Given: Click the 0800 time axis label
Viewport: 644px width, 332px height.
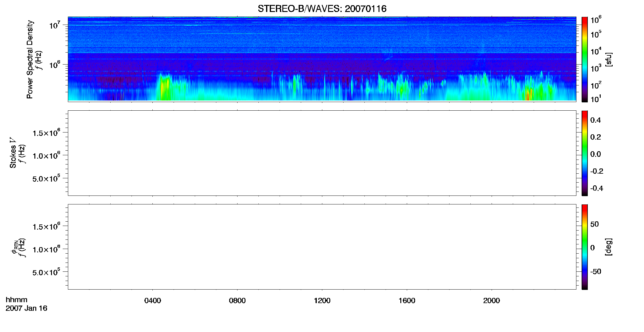Looking at the screenshot, I should pos(237,301).
